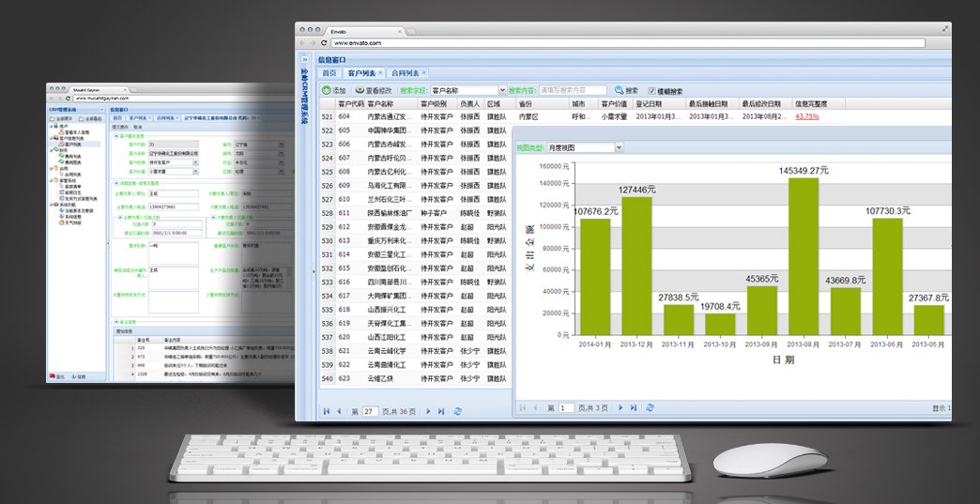The image size is (980, 504).
Task: Go to first page of customer grid
Action: (327, 411)
